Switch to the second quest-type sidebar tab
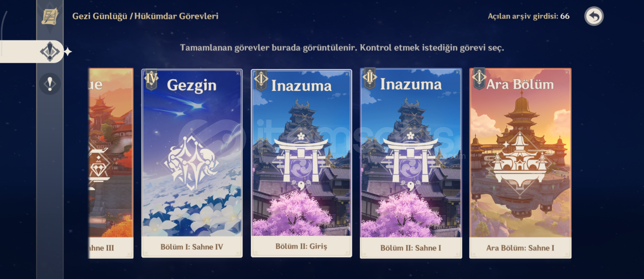Screen dimensions: 644x279 pos(50,84)
